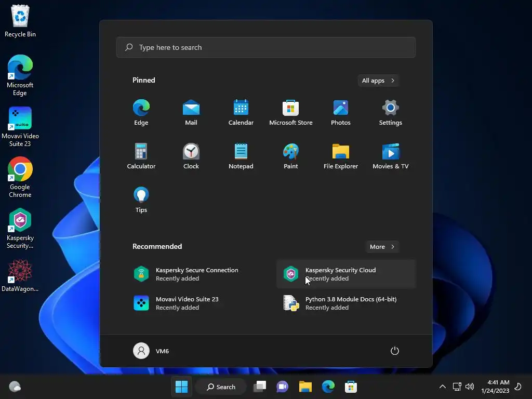Open the weather widgets button
The image size is (532, 399).
[x=15, y=387]
